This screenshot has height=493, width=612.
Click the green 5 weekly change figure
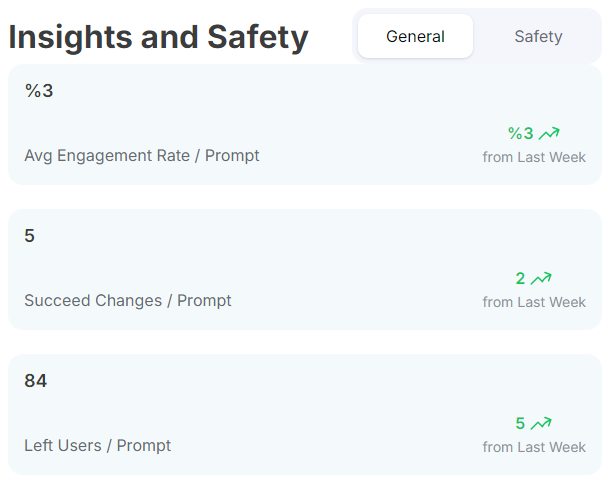point(520,423)
